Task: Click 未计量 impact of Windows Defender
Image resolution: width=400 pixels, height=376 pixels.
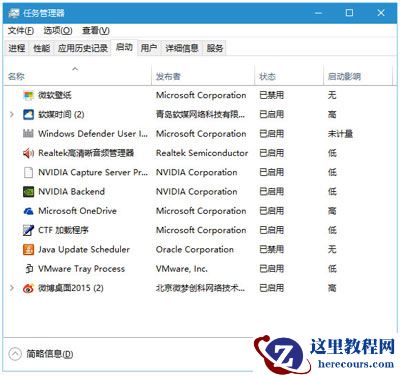Action: point(340,134)
